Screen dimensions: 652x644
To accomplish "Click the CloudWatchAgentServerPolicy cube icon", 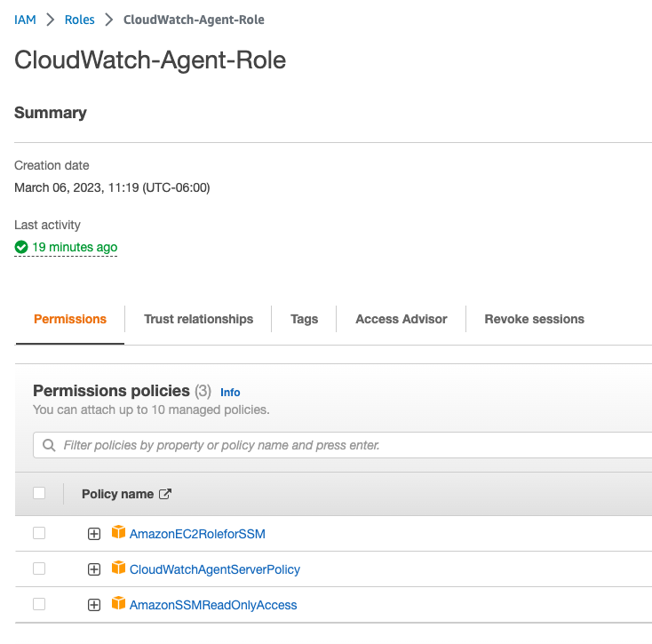I will click(x=118, y=567).
